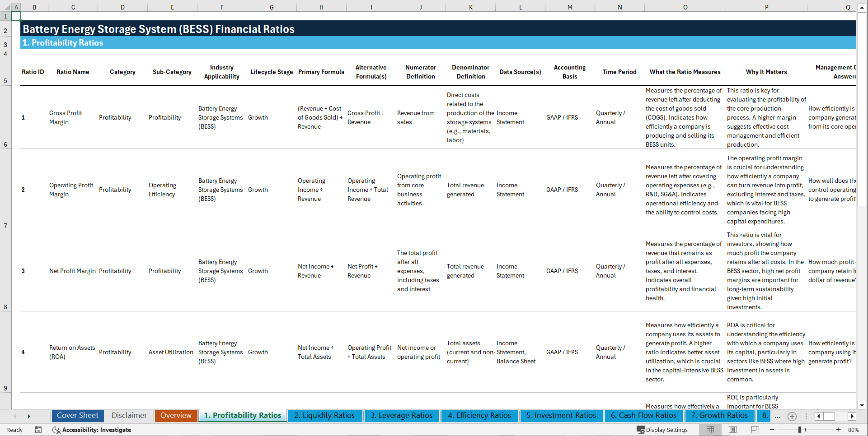Click the Zoom Out minus icon
Viewport: 868px width, 436px height.
[773, 430]
